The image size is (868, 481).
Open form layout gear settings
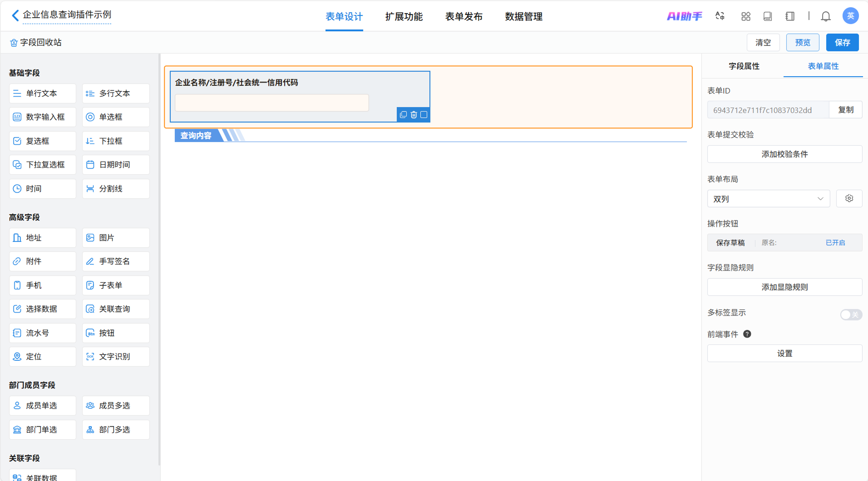point(849,198)
